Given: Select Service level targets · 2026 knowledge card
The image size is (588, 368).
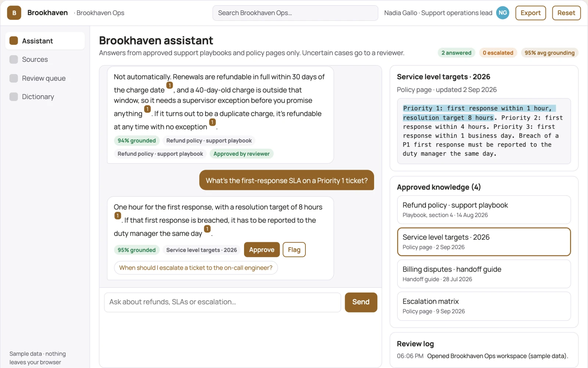Looking at the screenshot, I should coord(484,242).
